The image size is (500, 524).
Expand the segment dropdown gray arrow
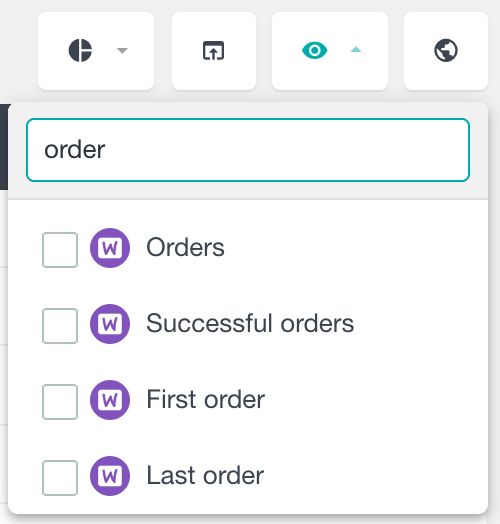click(122, 50)
